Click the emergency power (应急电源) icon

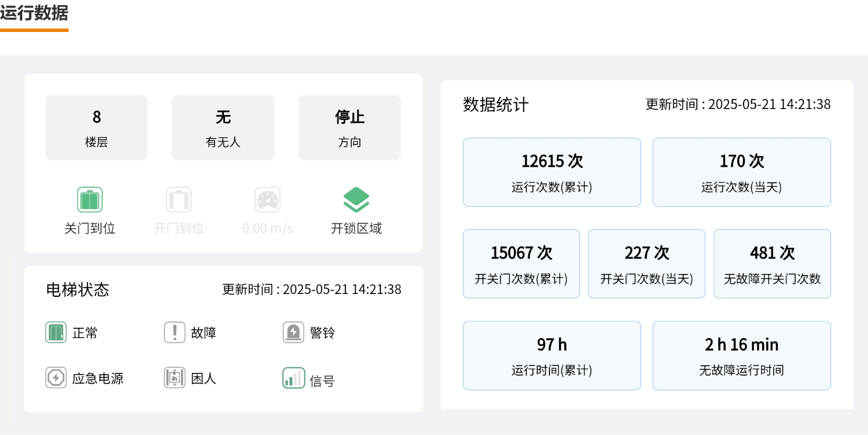56,378
